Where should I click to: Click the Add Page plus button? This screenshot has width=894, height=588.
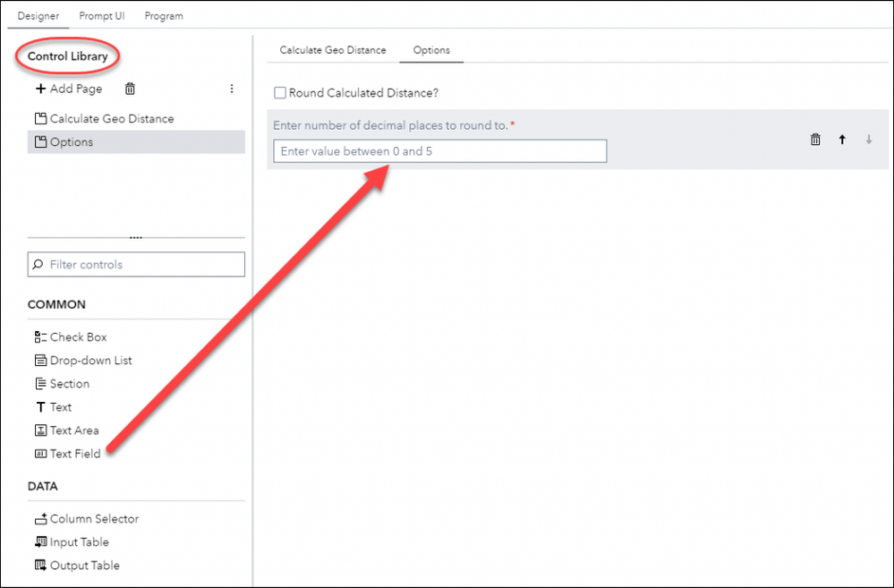[x=69, y=89]
